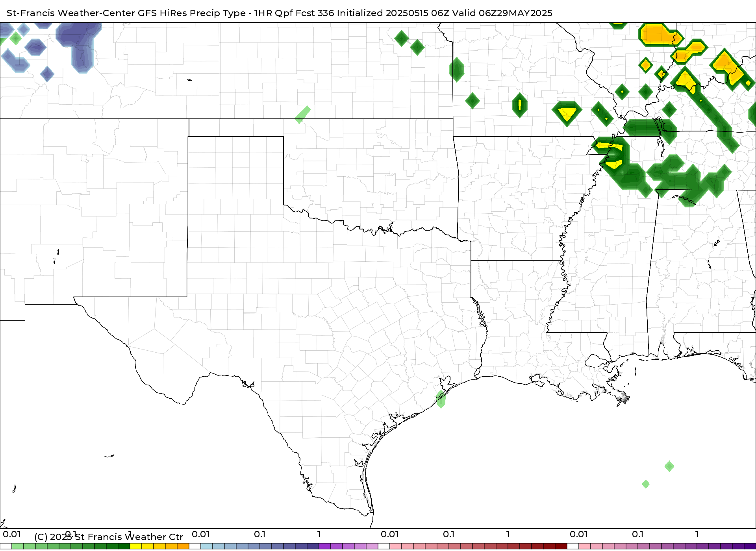756x551 pixels.
Task: Click the "(C) 2025 St Francis Weather Ctr" copyright
Action: (x=109, y=537)
